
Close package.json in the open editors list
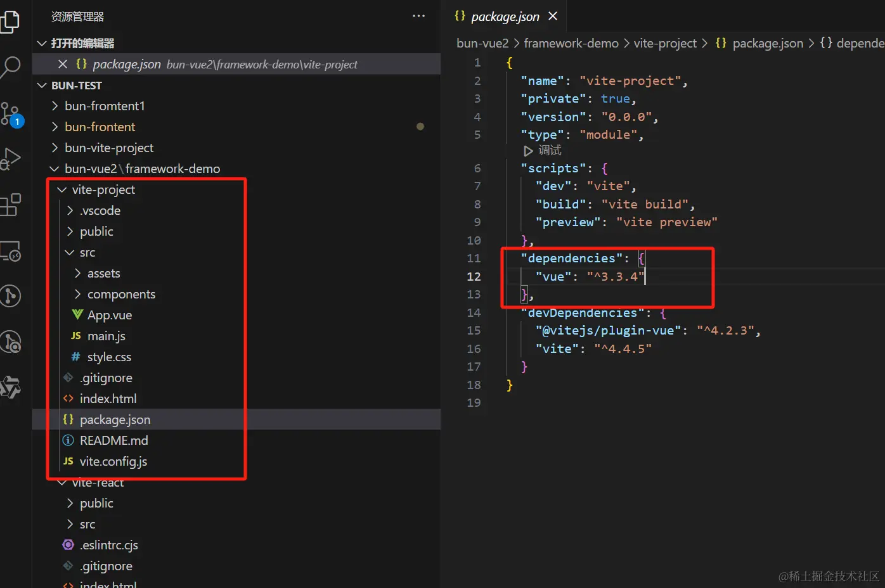tap(62, 64)
